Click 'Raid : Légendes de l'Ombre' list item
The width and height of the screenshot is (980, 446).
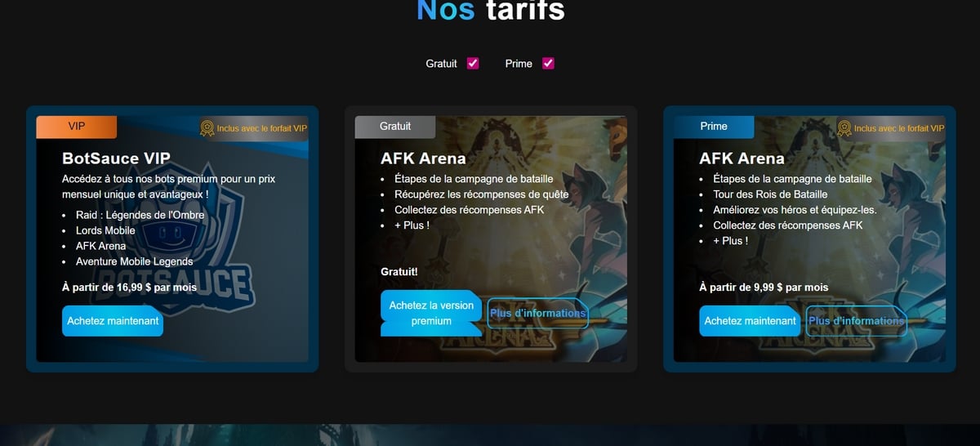click(x=140, y=215)
